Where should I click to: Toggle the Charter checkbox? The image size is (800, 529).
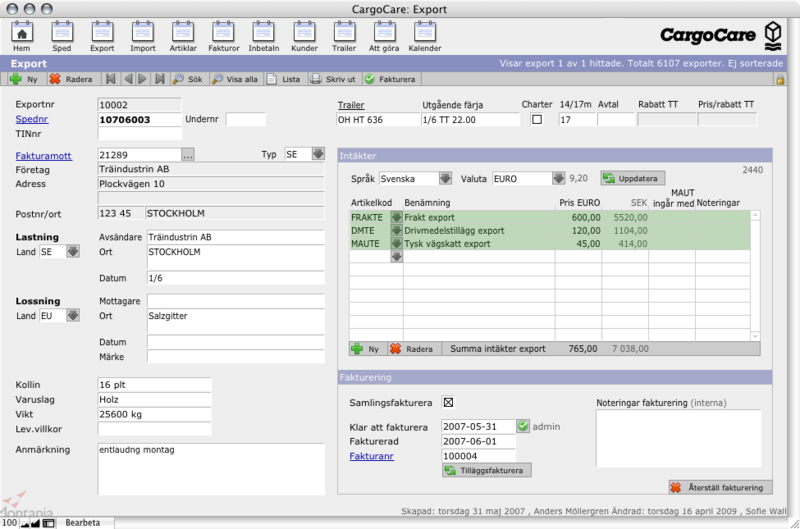(x=537, y=119)
